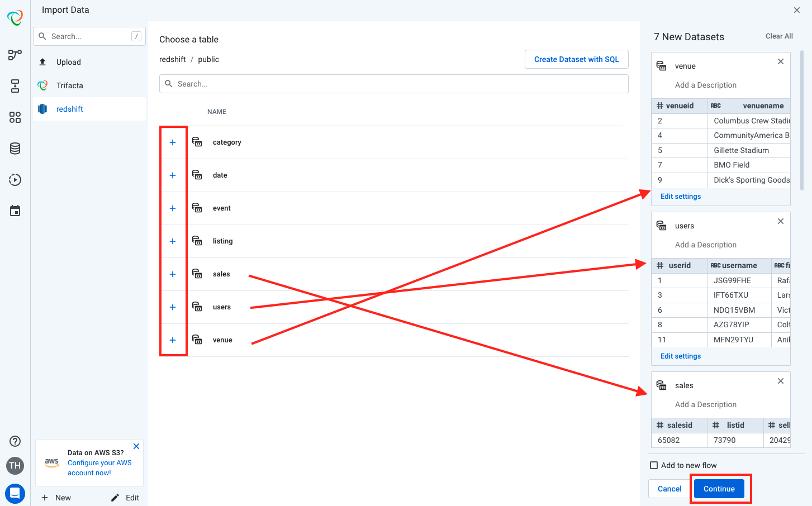The height and width of the screenshot is (506, 812).
Task: Add the listing table with its plus toggle
Action: [x=173, y=241]
